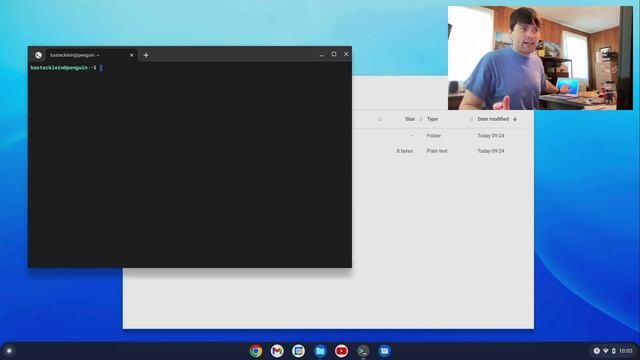Launch the Google Calendar shelf app

(298, 351)
